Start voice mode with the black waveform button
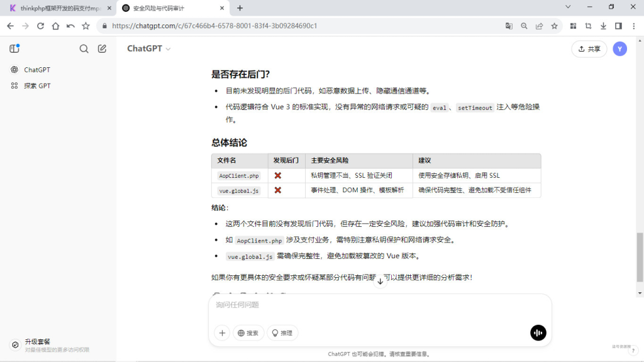This screenshot has width=644, height=362. click(538, 333)
